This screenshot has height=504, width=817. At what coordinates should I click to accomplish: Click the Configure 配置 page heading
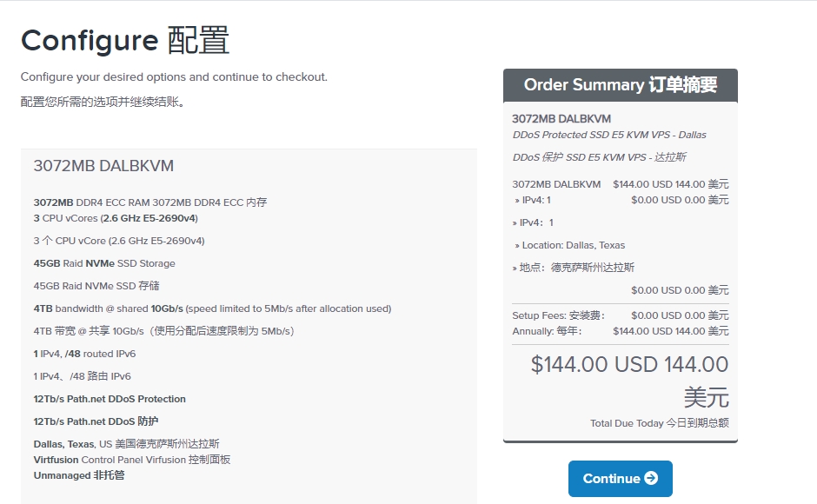coord(124,40)
